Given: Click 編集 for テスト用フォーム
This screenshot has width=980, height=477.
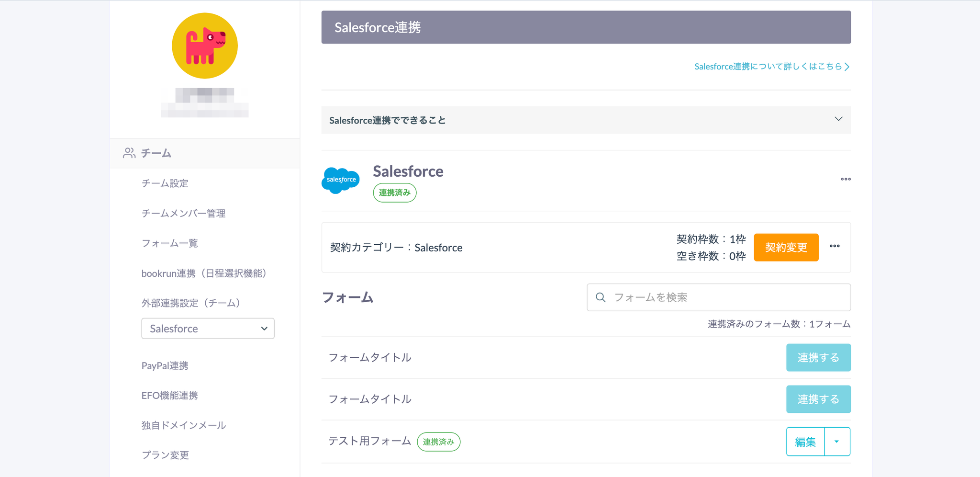Looking at the screenshot, I should [x=805, y=442].
